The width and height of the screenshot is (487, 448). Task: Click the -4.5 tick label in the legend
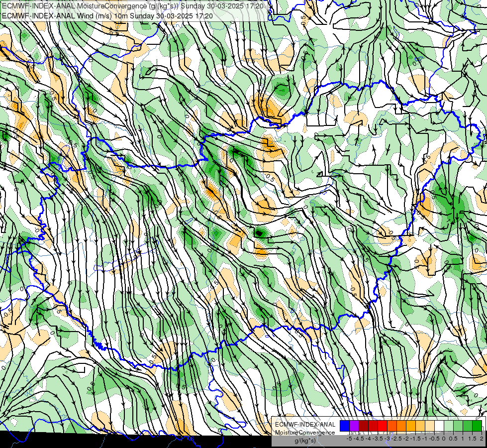[359, 439]
